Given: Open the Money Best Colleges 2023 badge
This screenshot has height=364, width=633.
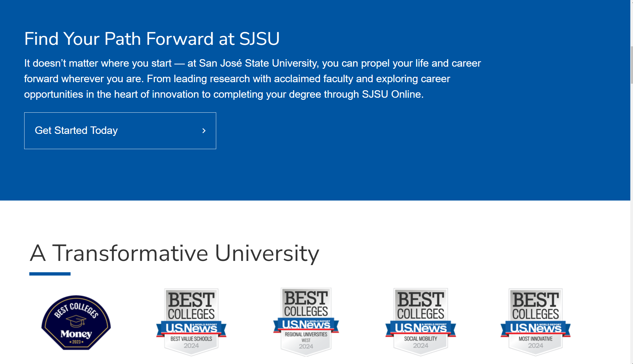Looking at the screenshot, I should click(76, 322).
